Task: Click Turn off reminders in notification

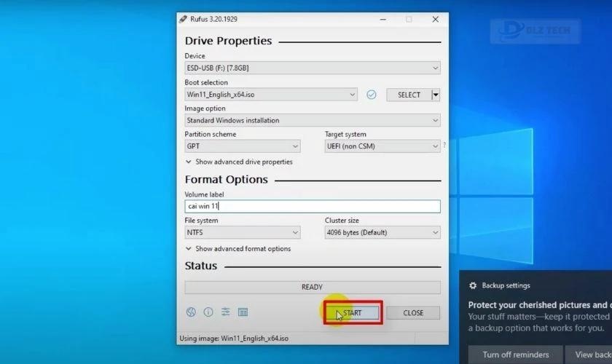Action: (515, 355)
